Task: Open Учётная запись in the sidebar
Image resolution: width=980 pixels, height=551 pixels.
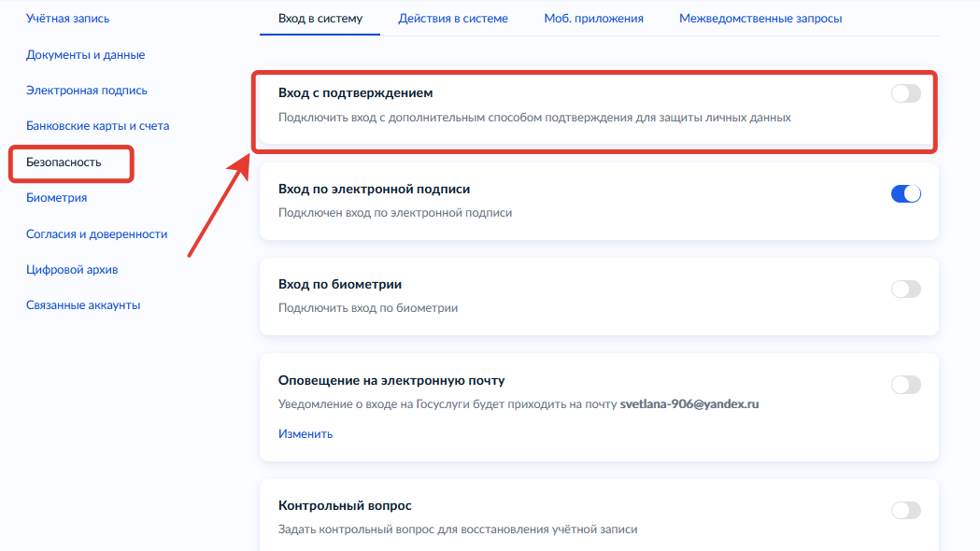Action: (74, 19)
